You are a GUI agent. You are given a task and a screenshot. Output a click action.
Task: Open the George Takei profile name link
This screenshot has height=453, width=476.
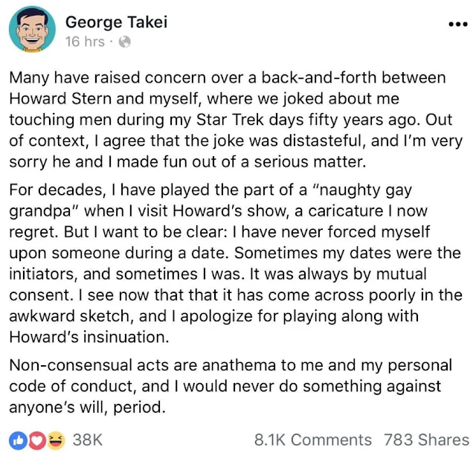tap(116, 22)
